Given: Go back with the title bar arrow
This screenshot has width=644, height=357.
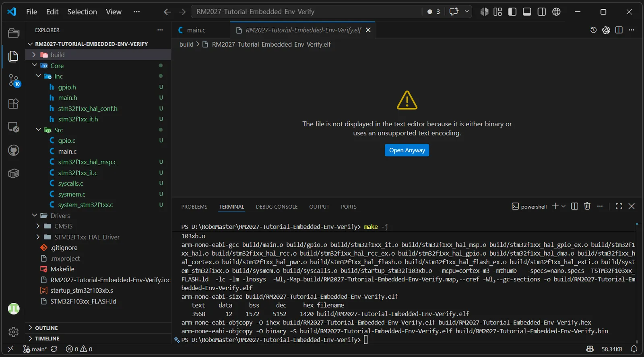Looking at the screenshot, I should pyautogui.click(x=167, y=12).
